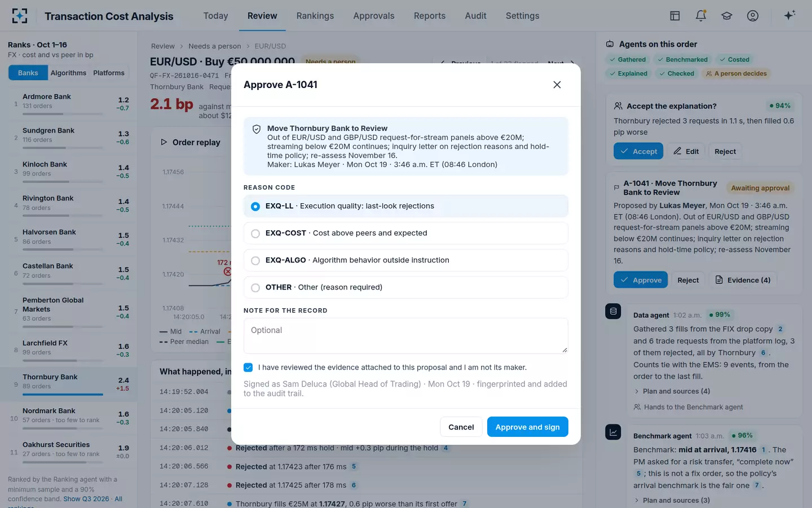
Task: Select the EXQ-COST reason code
Action: [405, 233]
